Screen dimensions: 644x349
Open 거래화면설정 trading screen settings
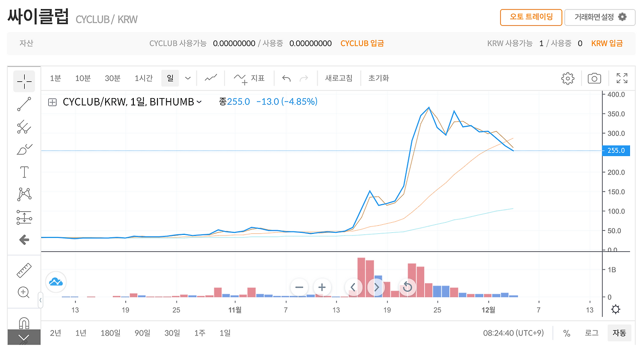tap(600, 17)
